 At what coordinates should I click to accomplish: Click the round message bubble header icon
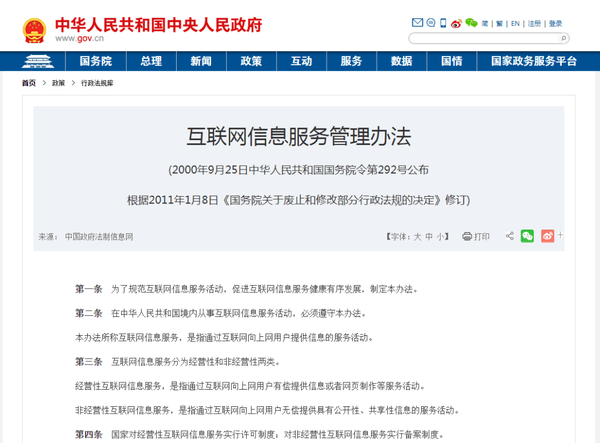[431, 23]
